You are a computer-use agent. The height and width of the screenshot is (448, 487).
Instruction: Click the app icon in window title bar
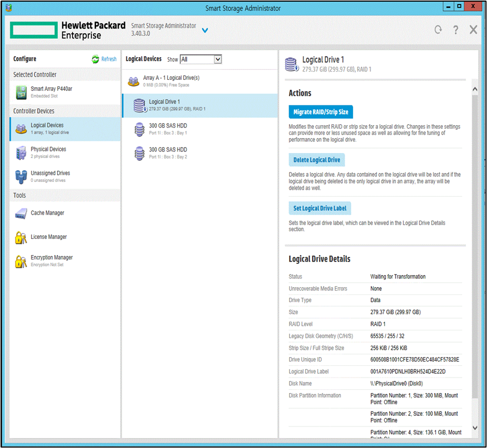[9, 7]
